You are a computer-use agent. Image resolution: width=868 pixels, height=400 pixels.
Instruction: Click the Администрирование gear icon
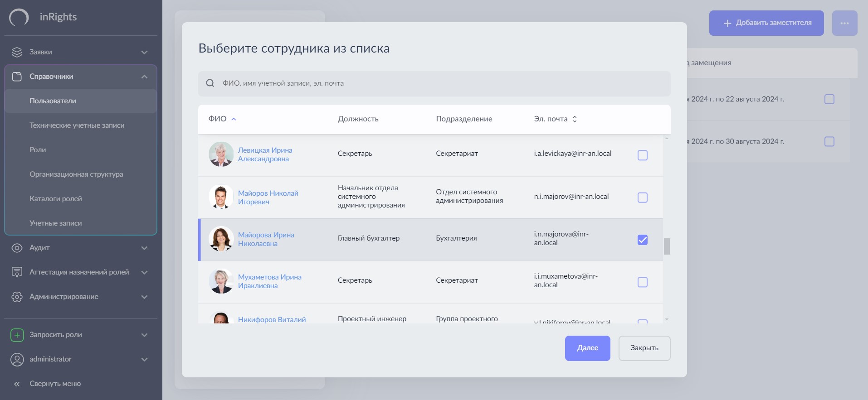17,297
